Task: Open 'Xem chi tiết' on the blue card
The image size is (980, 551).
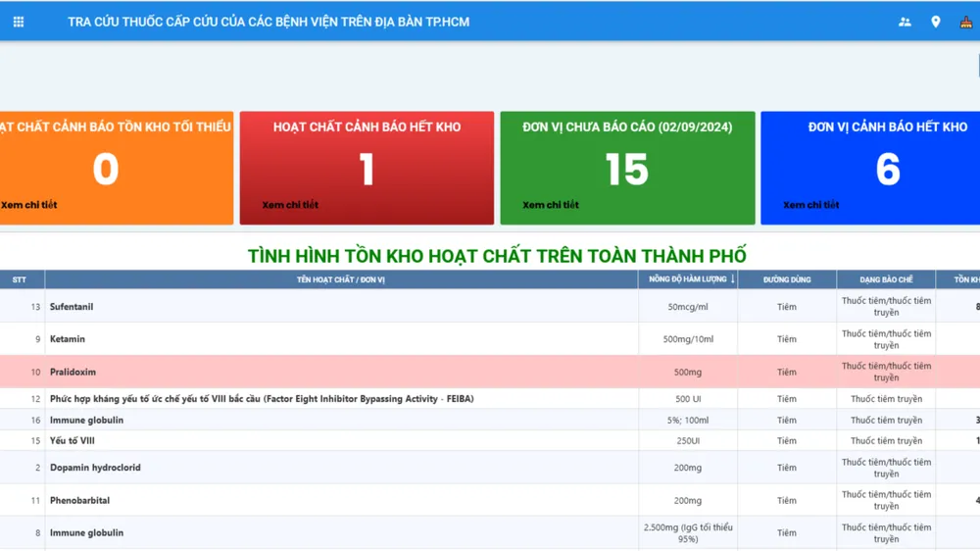Action: (811, 205)
